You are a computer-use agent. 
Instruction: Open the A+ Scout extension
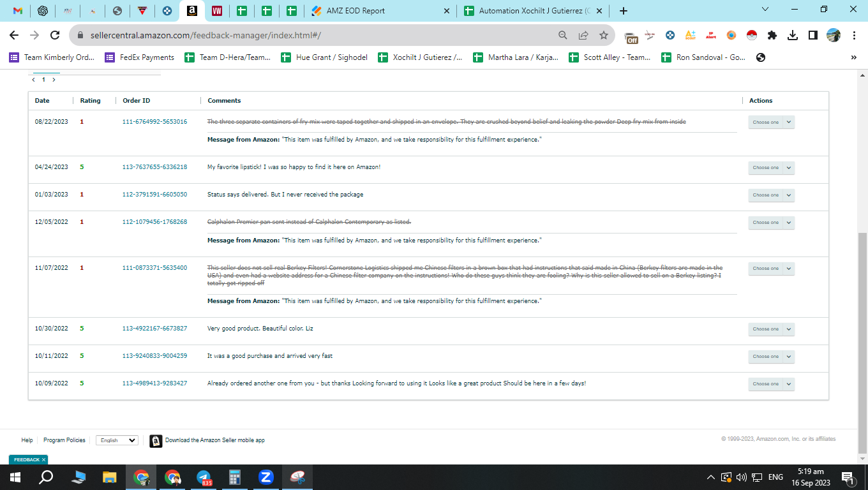(690, 36)
